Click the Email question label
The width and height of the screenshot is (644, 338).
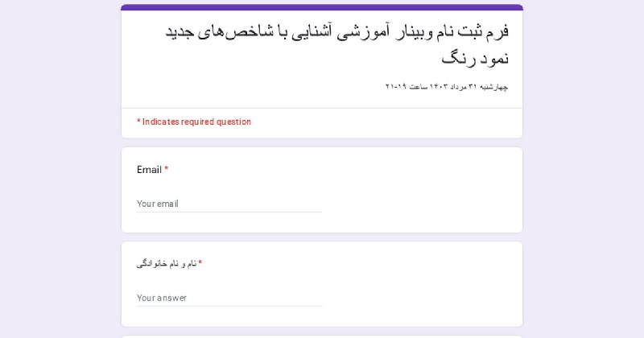click(x=149, y=170)
